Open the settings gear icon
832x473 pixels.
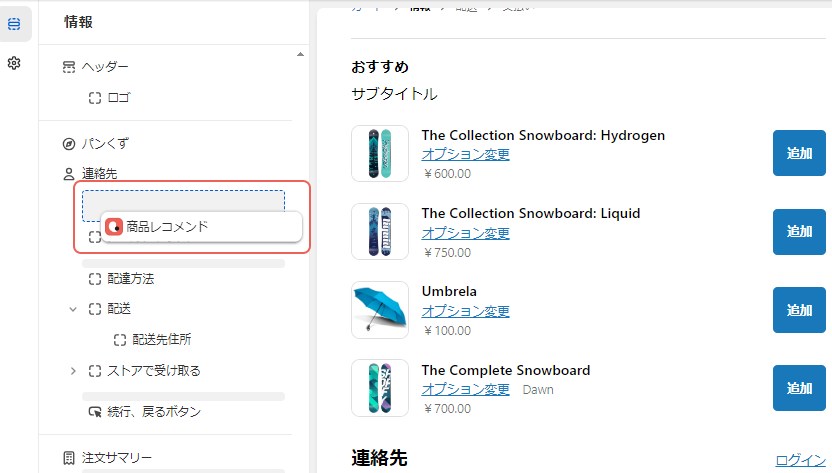click(x=14, y=63)
